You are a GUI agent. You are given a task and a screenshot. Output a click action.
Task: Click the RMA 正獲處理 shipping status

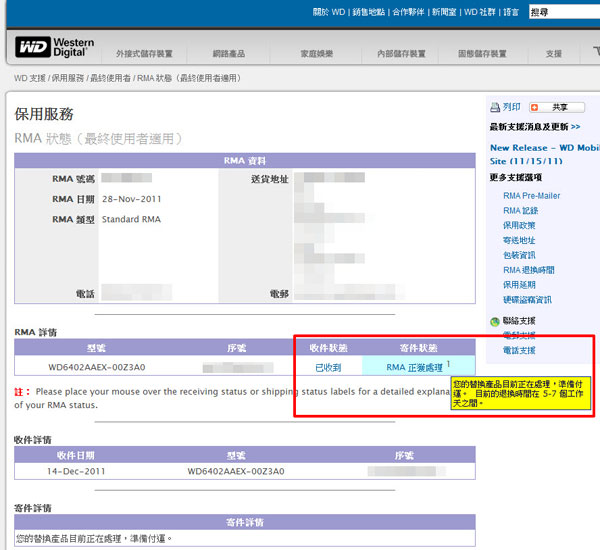(414, 368)
